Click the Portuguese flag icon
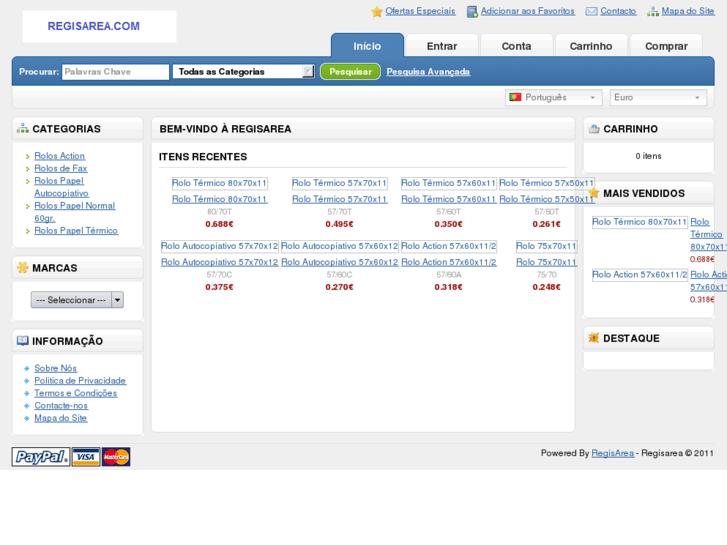 point(515,97)
